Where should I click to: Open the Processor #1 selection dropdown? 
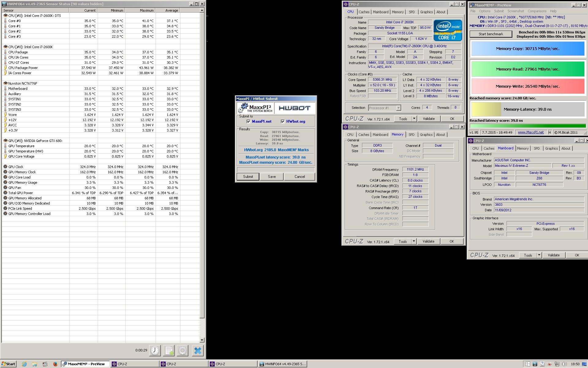(398, 108)
